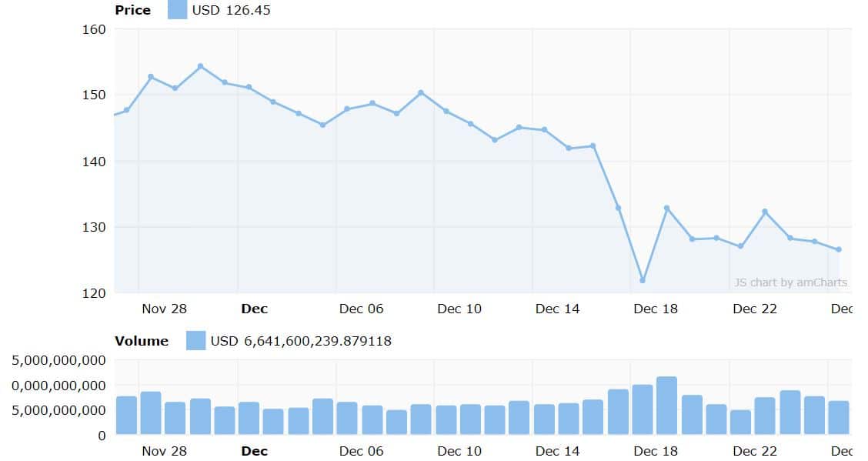Viewport: 868px width, 461px height.
Task: Toggle the Volume legend blue marker
Action: [195, 340]
